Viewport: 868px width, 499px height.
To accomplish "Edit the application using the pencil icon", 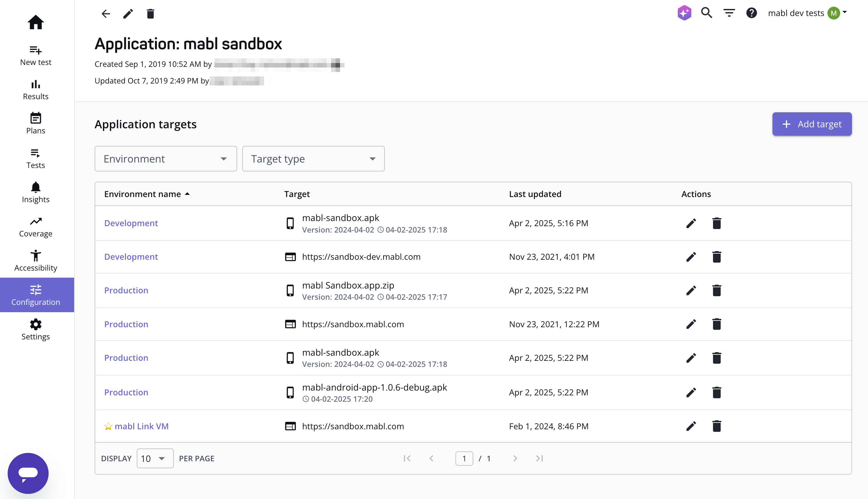I will click(128, 14).
